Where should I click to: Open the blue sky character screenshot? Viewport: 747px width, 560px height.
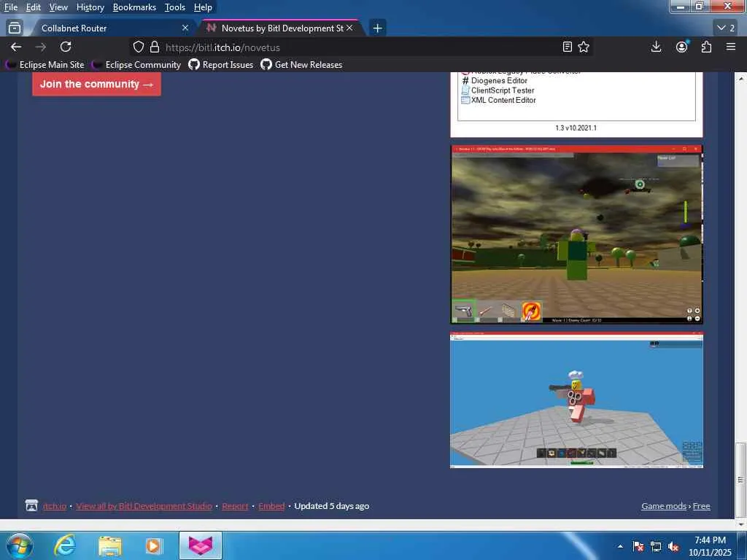click(576, 400)
